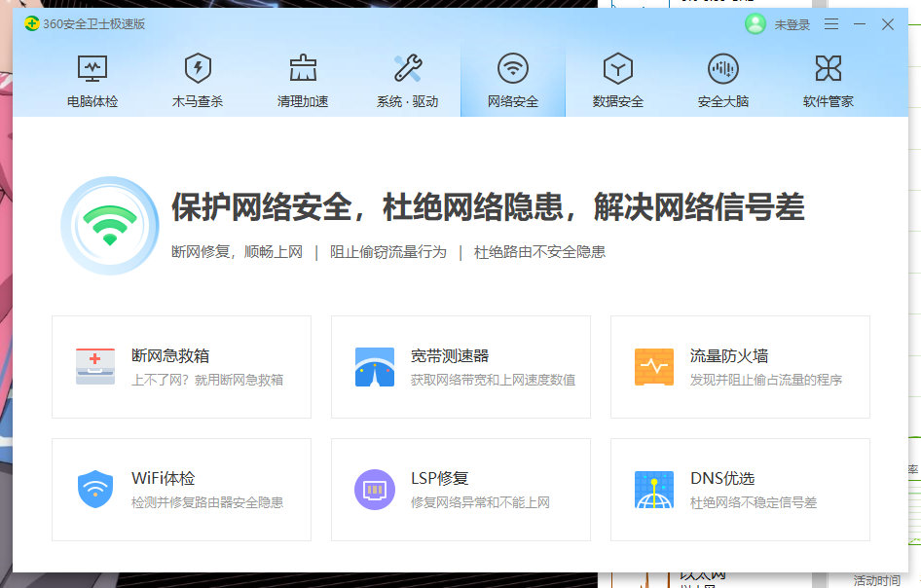Image resolution: width=921 pixels, height=588 pixels.
Task: Select the purple LSP修复 icon
Action: (373, 488)
